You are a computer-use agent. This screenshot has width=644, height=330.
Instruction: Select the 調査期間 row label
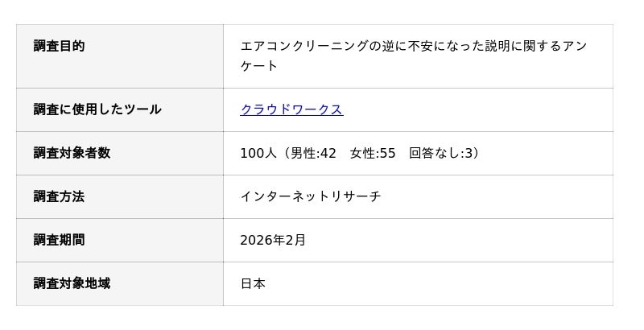pos(59,240)
